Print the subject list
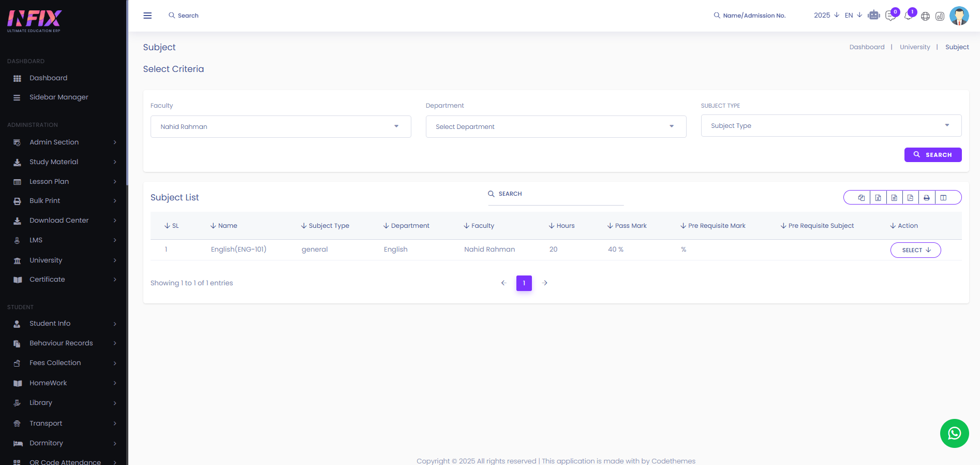Viewport: 980px width, 465px height. pyautogui.click(x=927, y=198)
